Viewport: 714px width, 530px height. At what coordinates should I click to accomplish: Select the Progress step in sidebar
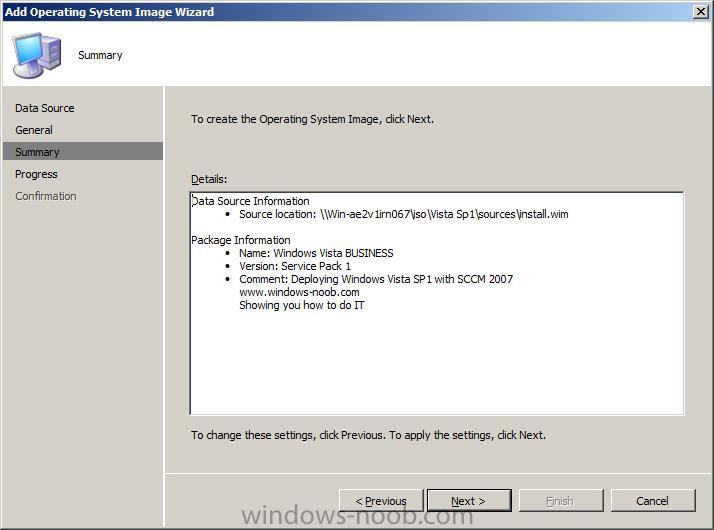[x=36, y=174]
